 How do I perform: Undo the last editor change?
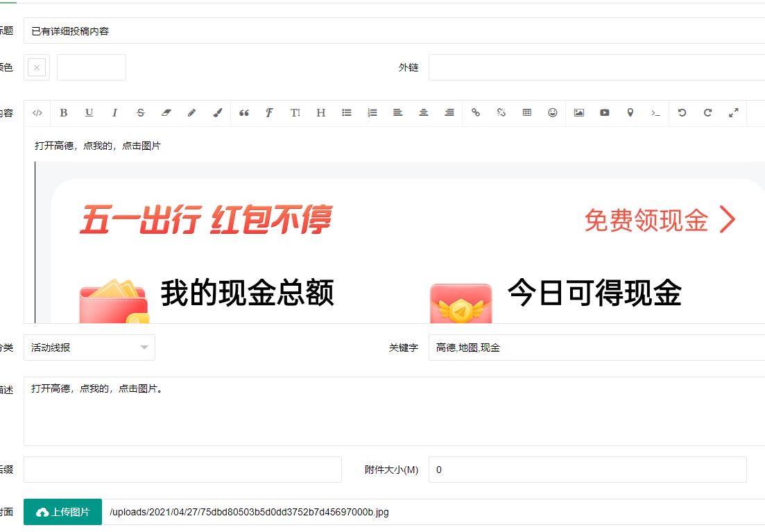coord(682,112)
